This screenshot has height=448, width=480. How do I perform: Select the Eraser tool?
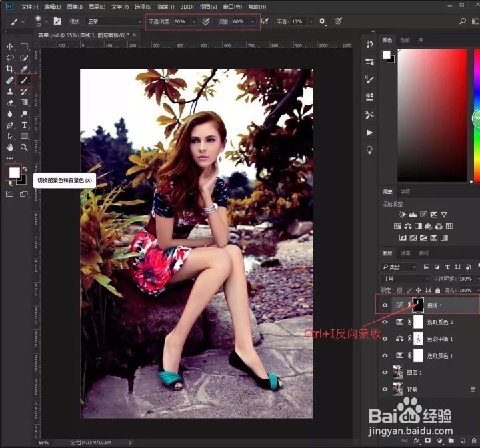(x=10, y=103)
